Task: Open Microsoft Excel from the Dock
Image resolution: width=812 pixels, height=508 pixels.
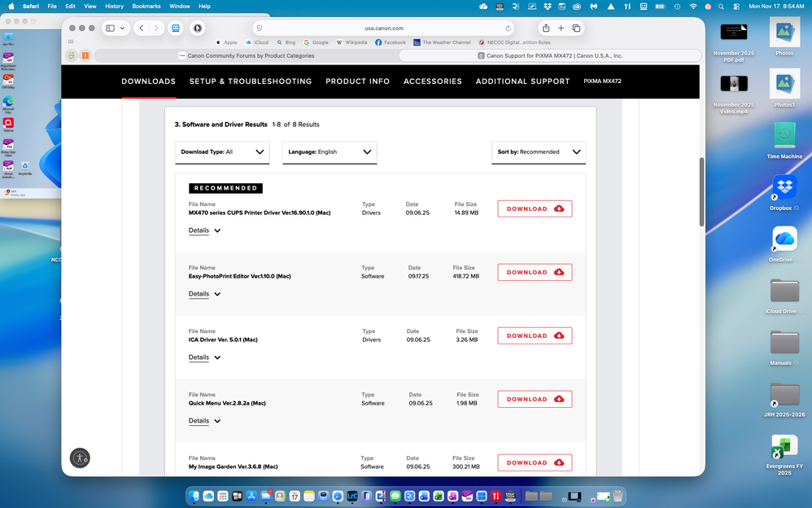Action: tap(439, 495)
